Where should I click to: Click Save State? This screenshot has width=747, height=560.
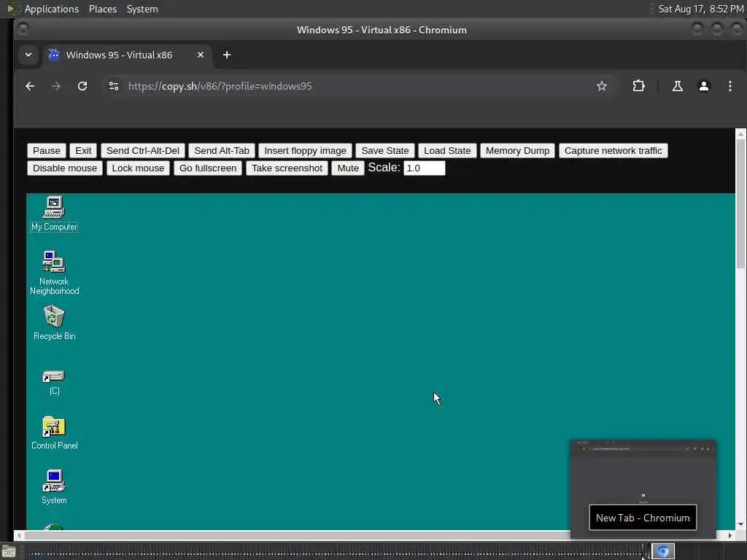pyautogui.click(x=385, y=150)
